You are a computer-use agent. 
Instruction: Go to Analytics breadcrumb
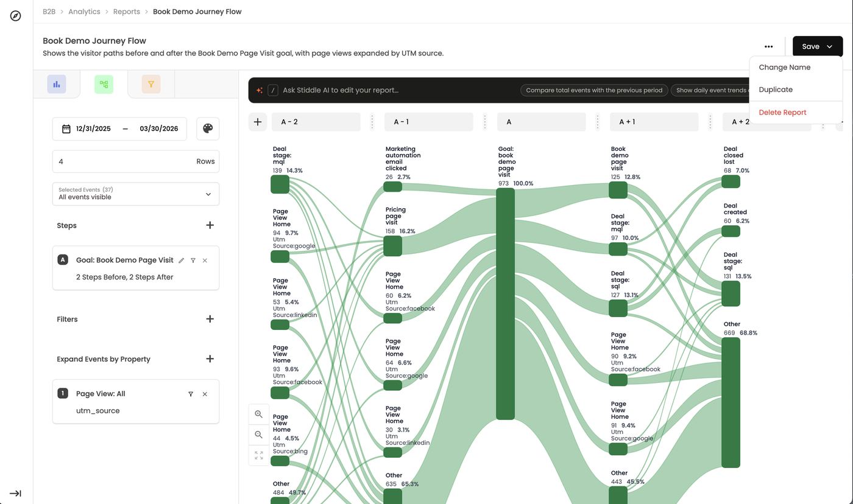(x=84, y=12)
